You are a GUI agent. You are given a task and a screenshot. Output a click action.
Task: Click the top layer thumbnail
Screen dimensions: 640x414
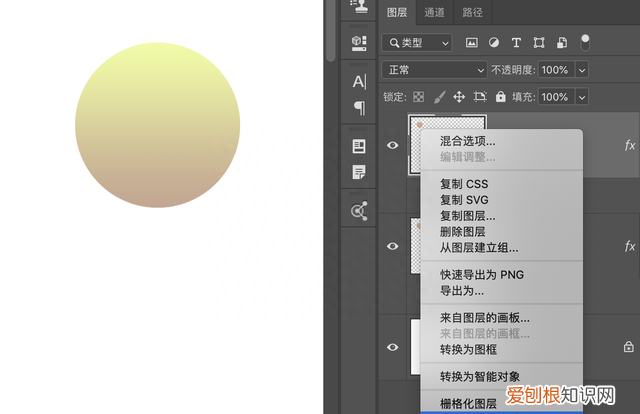(415, 145)
